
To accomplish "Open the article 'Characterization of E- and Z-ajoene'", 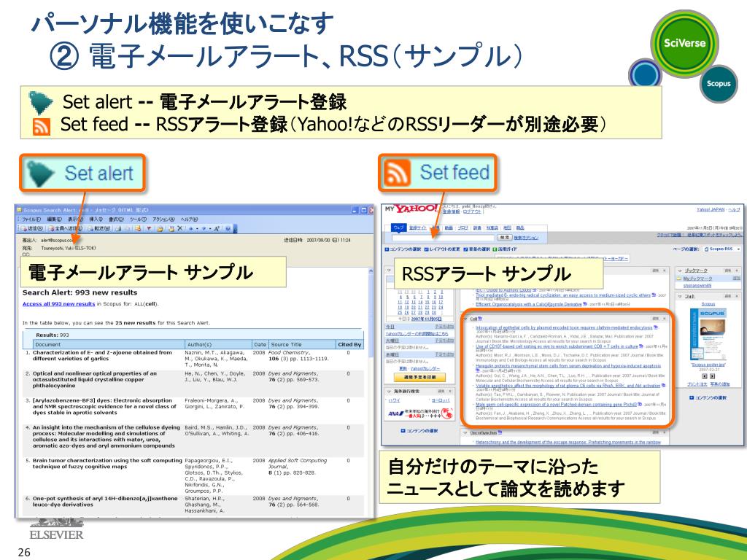I will pyautogui.click(x=102, y=356).
